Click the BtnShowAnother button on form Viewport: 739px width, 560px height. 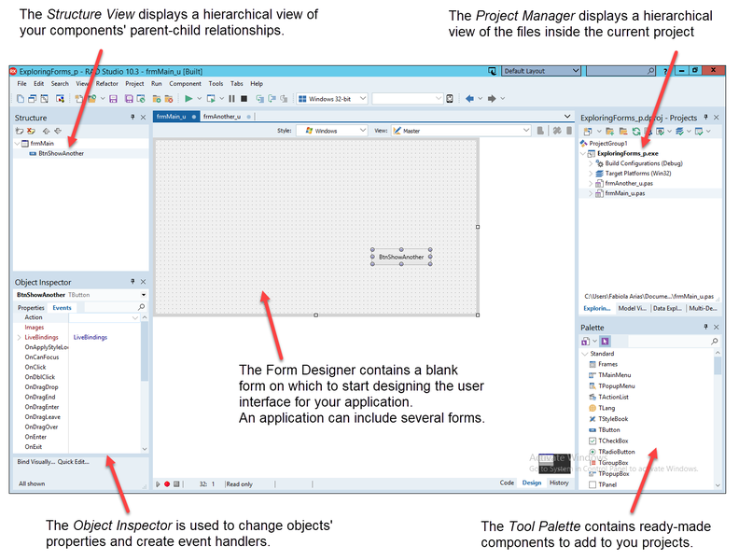tap(401, 257)
